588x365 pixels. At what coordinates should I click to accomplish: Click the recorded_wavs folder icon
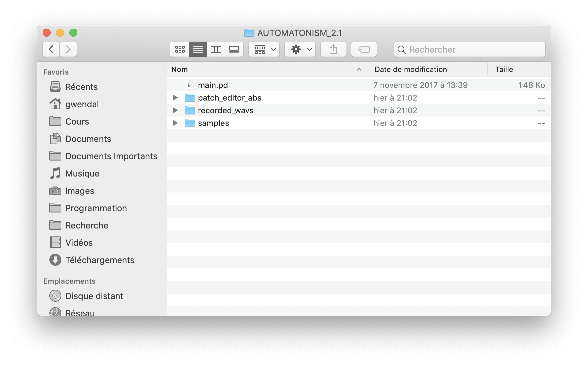[190, 110]
